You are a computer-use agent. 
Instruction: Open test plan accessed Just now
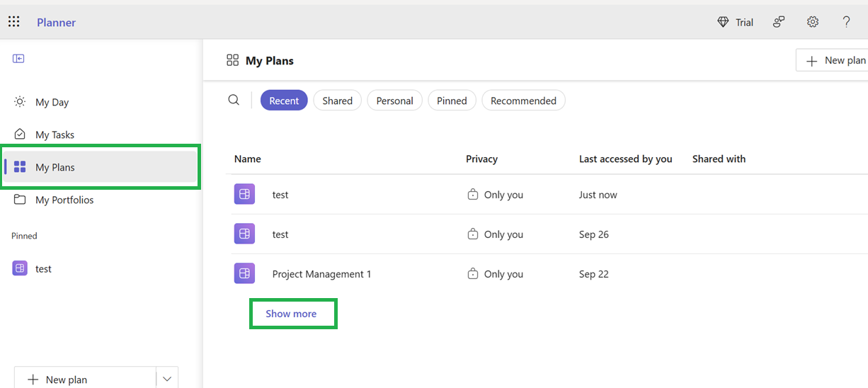(280, 195)
